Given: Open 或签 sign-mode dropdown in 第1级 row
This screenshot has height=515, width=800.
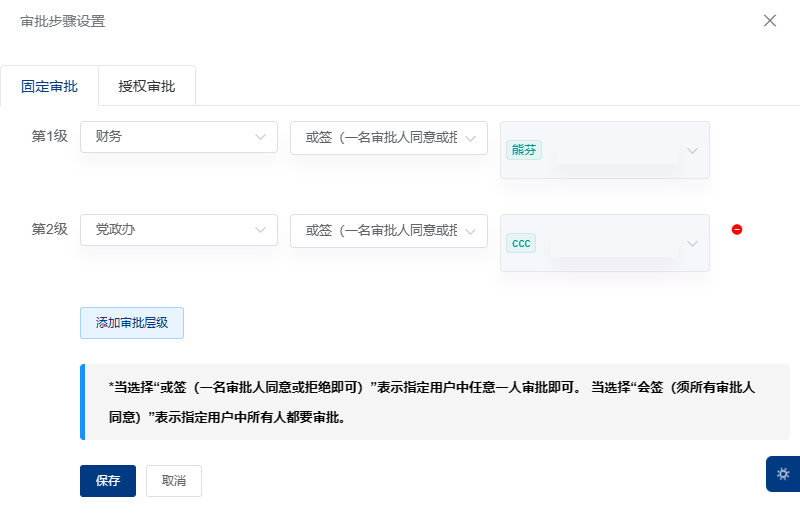Looking at the screenshot, I should point(389,138).
